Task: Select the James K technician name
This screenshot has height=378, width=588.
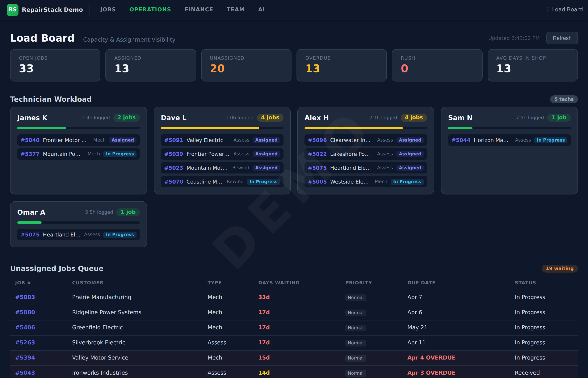Action: point(32,118)
